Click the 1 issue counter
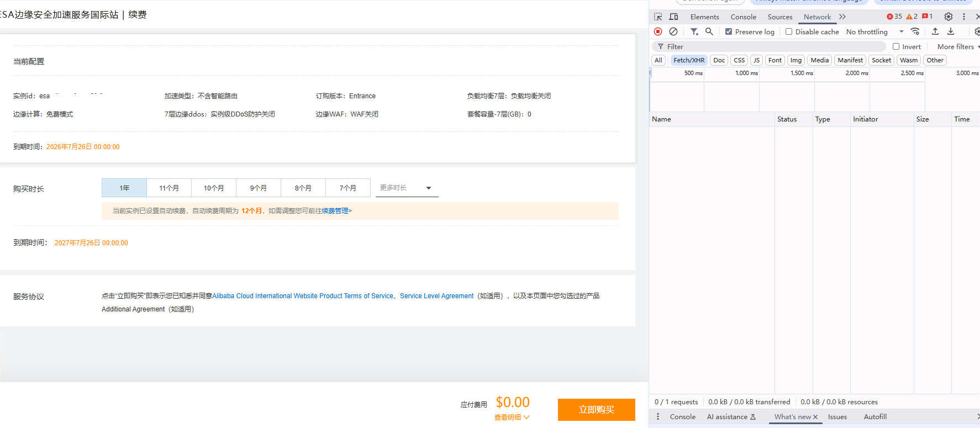The image size is (980, 428). [x=928, y=17]
